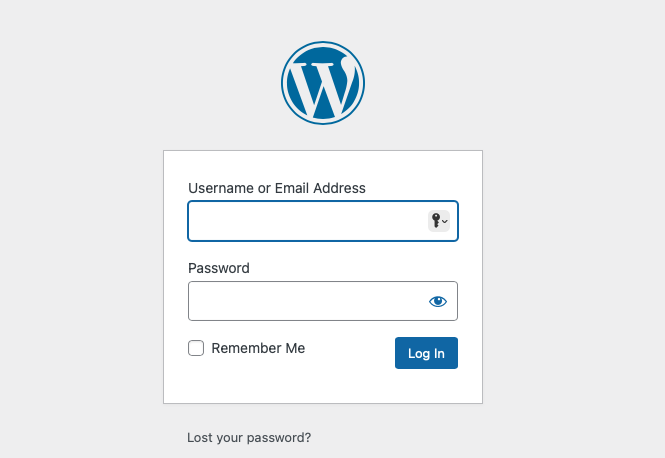Show the password with the eye icon
This screenshot has width=665, height=458.
(438, 301)
